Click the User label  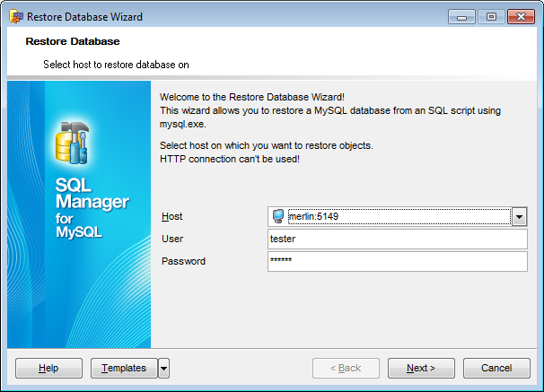pos(172,239)
